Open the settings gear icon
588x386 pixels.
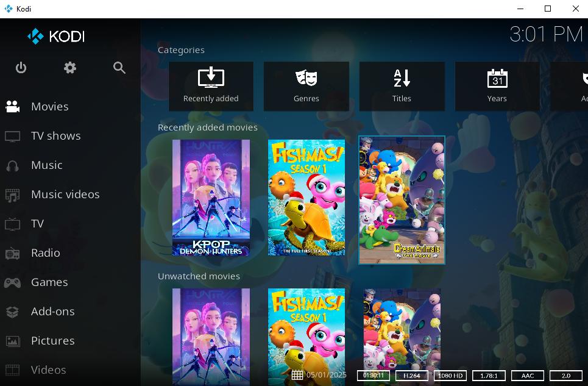click(x=69, y=68)
